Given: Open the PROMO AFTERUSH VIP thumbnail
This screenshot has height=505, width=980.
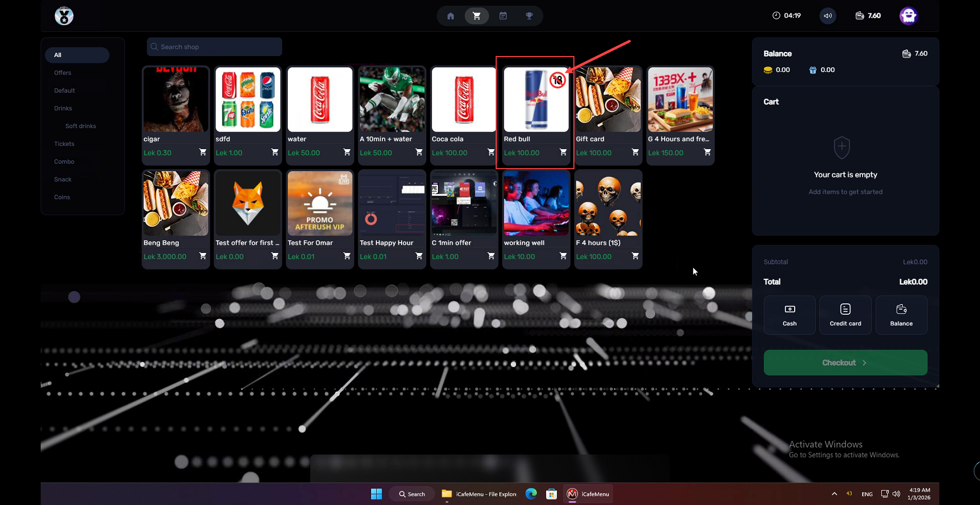Looking at the screenshot, I should pos(320,204).
